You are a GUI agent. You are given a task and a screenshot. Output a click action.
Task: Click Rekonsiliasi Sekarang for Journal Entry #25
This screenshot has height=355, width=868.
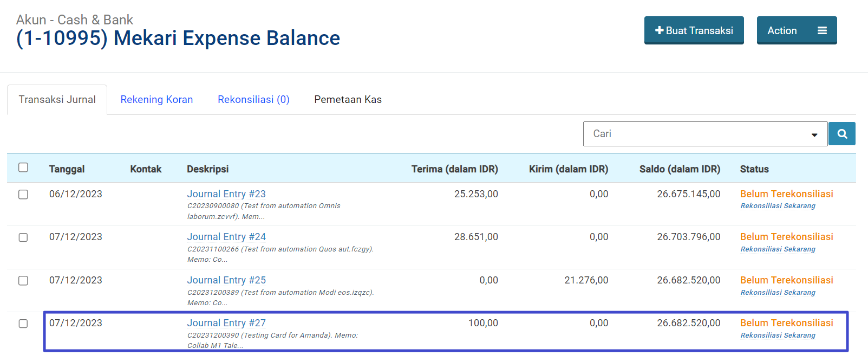778,293
